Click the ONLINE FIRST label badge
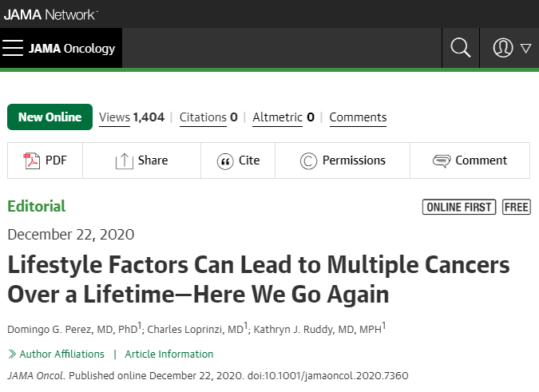 pyautogui.click(x=459, y=207)
